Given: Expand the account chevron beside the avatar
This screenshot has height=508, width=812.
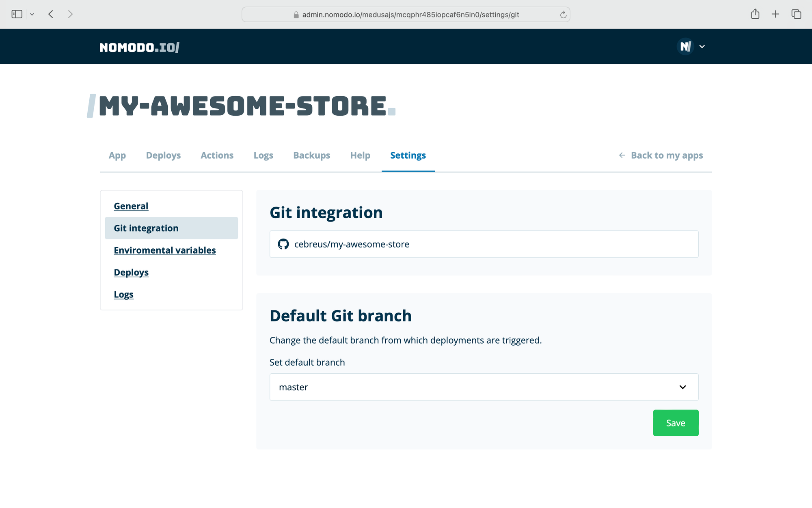Looking at the screenshot, I should tap(702, 47).
